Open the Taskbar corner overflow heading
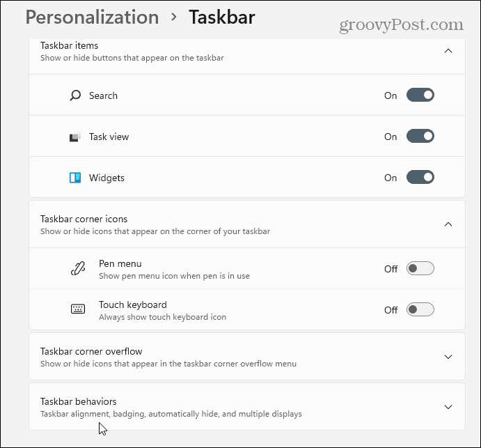This screenshot has height=448, width=481. click(91, 351)
